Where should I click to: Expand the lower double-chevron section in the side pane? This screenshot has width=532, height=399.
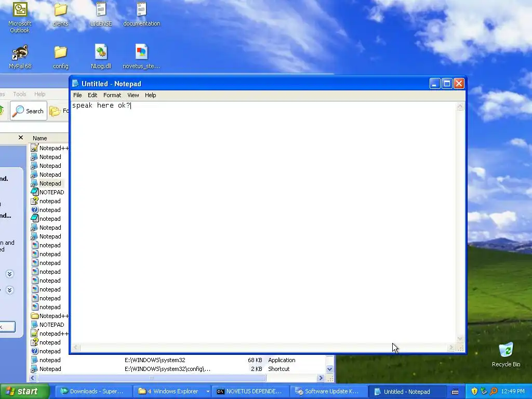[9, 290]
